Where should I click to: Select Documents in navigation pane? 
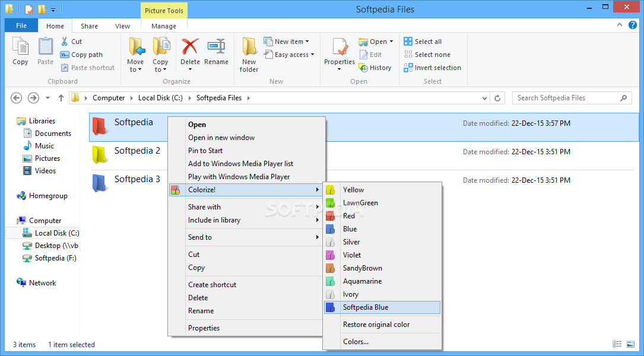tap(47, 133)
